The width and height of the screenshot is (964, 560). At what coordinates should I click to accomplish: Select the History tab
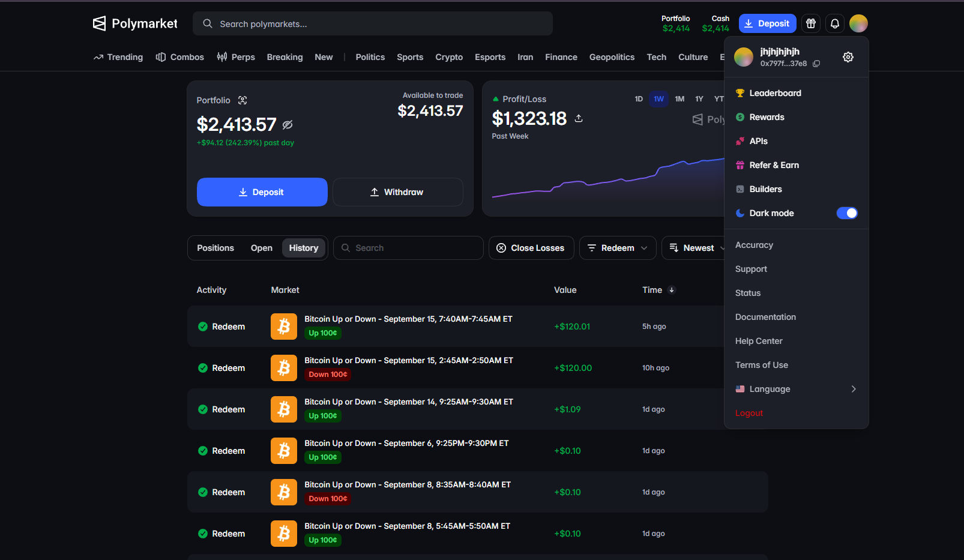point(304,248)
